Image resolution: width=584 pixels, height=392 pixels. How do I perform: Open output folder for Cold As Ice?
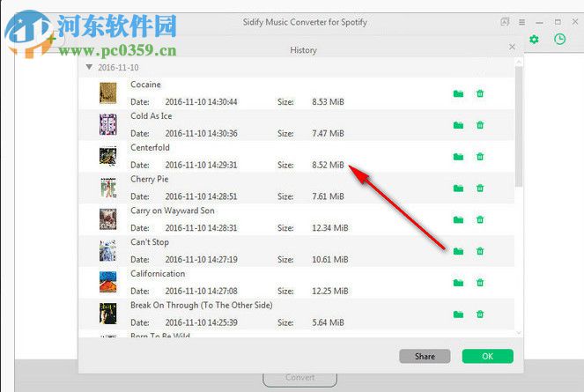458,125
